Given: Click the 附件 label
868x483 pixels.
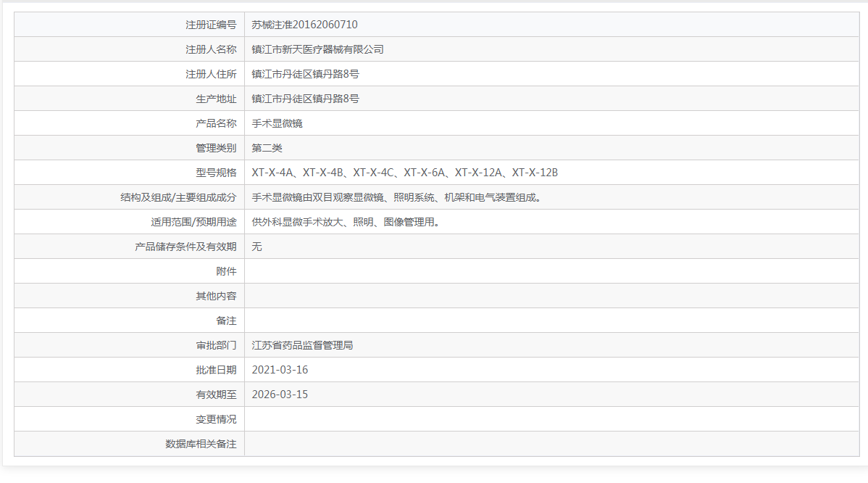Looking at the screenshot, I should (x=226, y=271).
